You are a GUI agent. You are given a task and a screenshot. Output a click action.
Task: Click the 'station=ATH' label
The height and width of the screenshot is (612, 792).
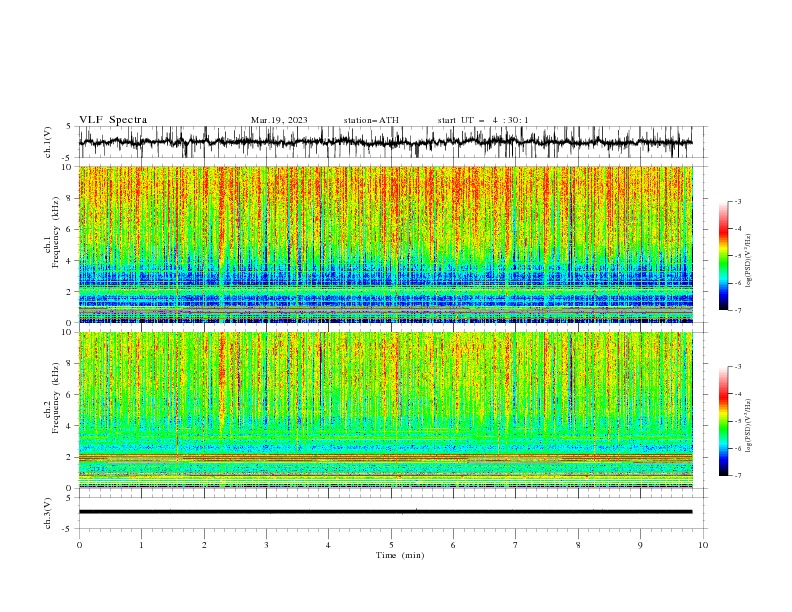(371, 120)
